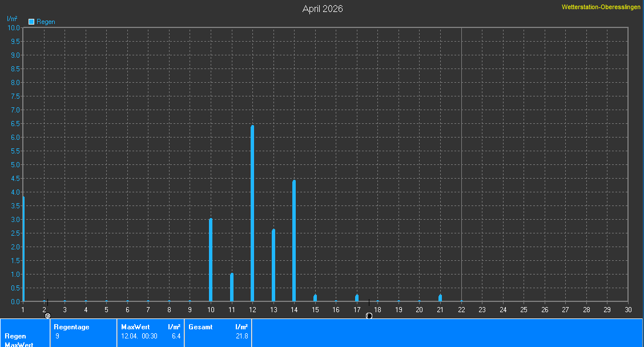This screenshot has height=347, width=644.
Task: Open the Wetterstation-Oberesslingen link
Action: click(601, 7)
